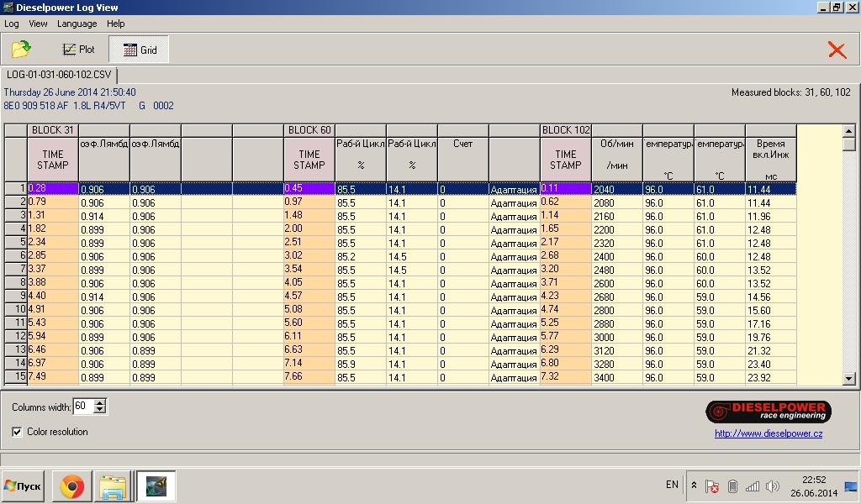The image size is (861, 504).
Task: Select the Grid view button
Action: coord(140,50)
